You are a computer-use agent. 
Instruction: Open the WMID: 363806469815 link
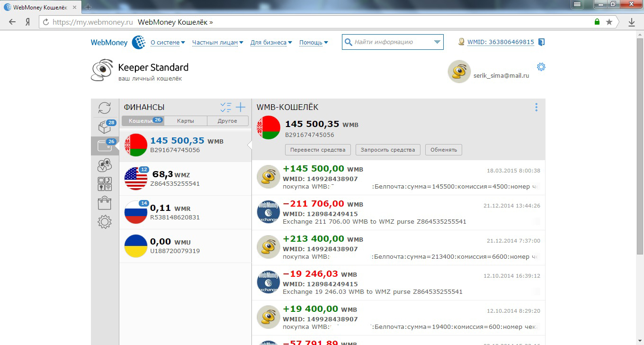pos(501,42)
